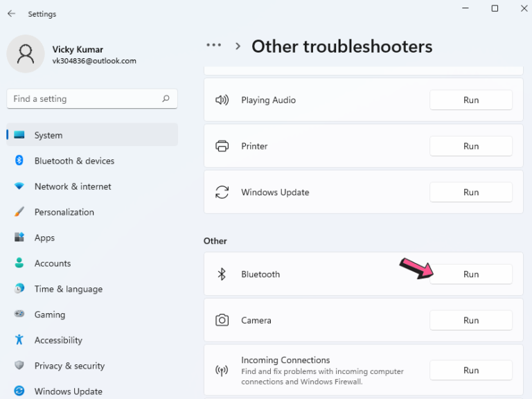Expand the breadcrumb ellipsis menu
The width and height of the screenshot is (532, 399).
click(x=214, y=46)
